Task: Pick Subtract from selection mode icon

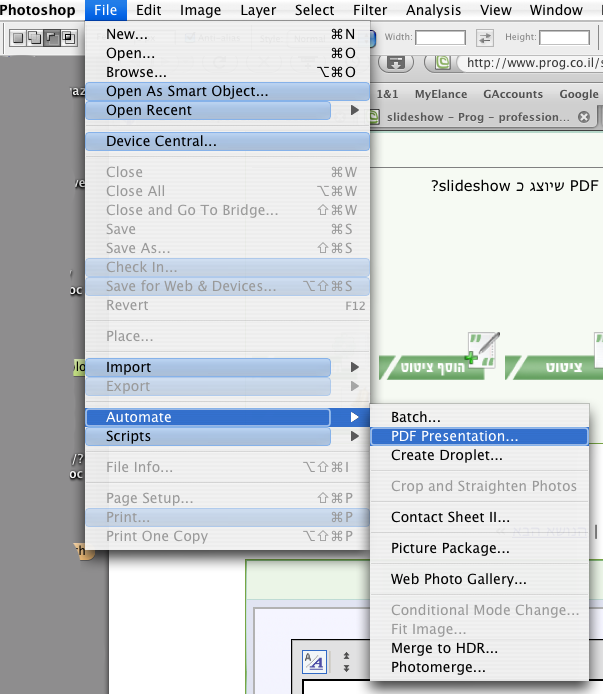Action: pyautogui.click(x=52, y=38)
